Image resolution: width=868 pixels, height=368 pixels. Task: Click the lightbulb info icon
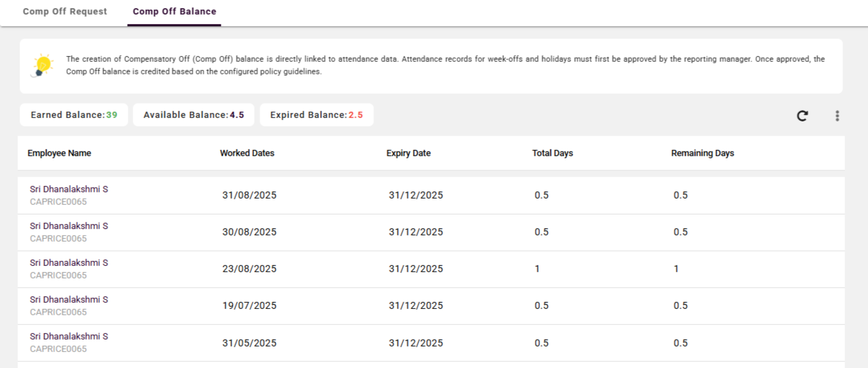tap(43, 65)
